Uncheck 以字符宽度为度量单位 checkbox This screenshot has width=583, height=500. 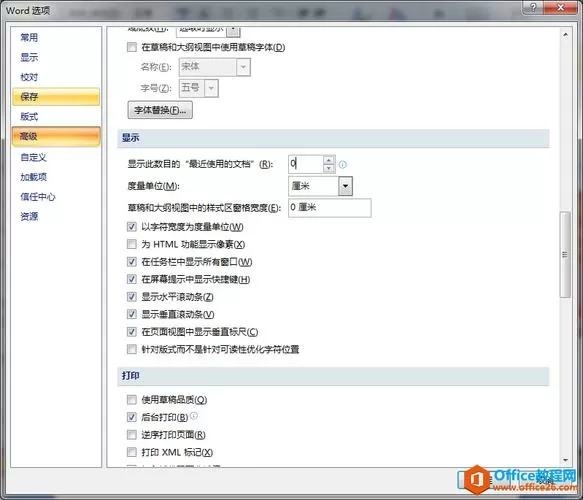(132, 226)
